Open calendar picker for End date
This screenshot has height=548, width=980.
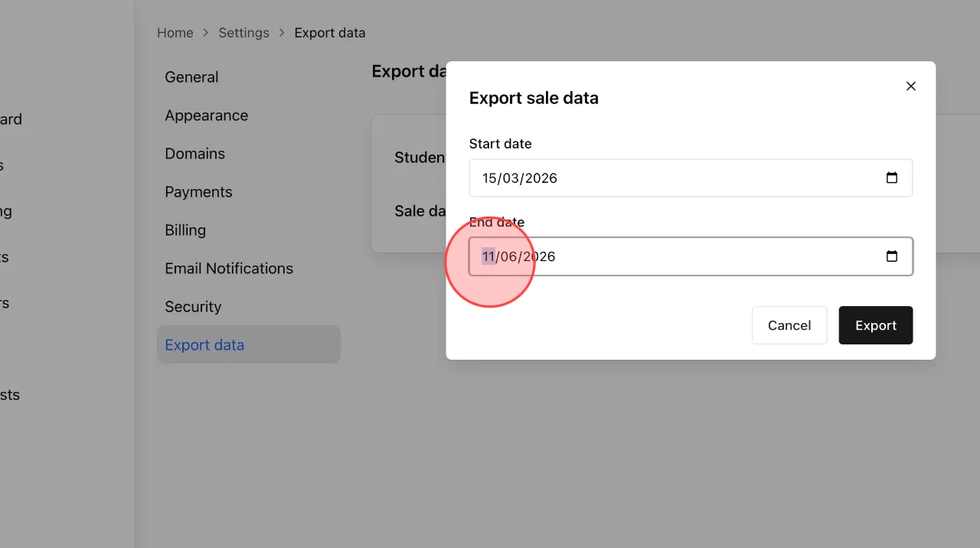[x=892, y=256]
